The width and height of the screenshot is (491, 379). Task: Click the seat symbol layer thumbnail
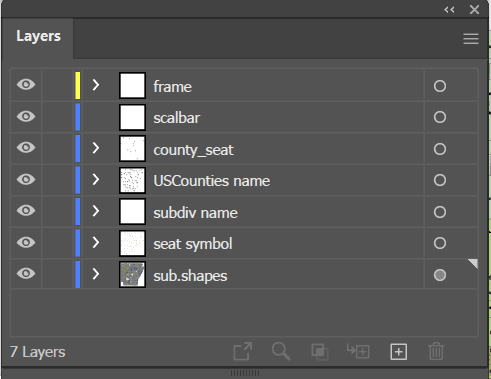click(132, 243)
